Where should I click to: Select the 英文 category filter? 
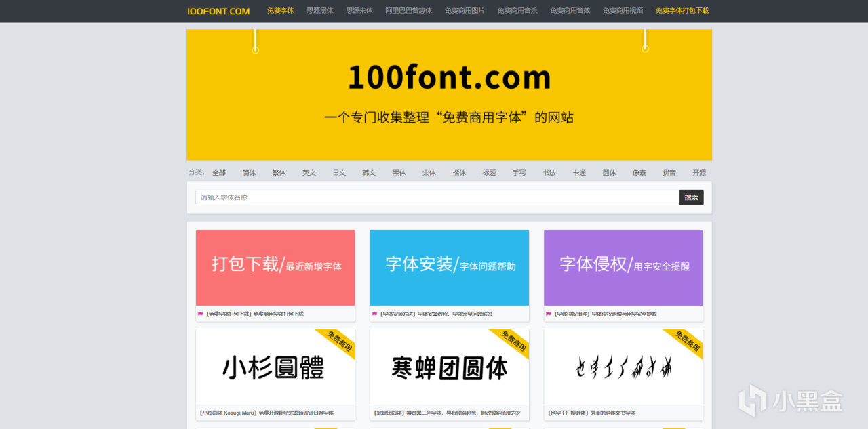point(309,173)
